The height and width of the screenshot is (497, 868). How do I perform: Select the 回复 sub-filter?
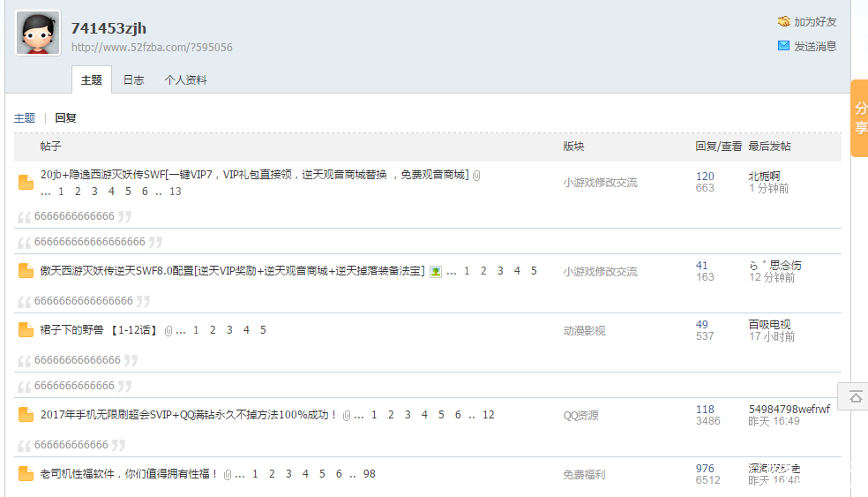pos(65,117)
